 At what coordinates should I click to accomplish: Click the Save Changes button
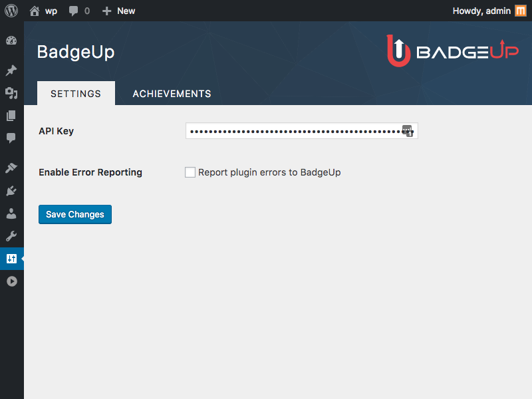point(75,214)
